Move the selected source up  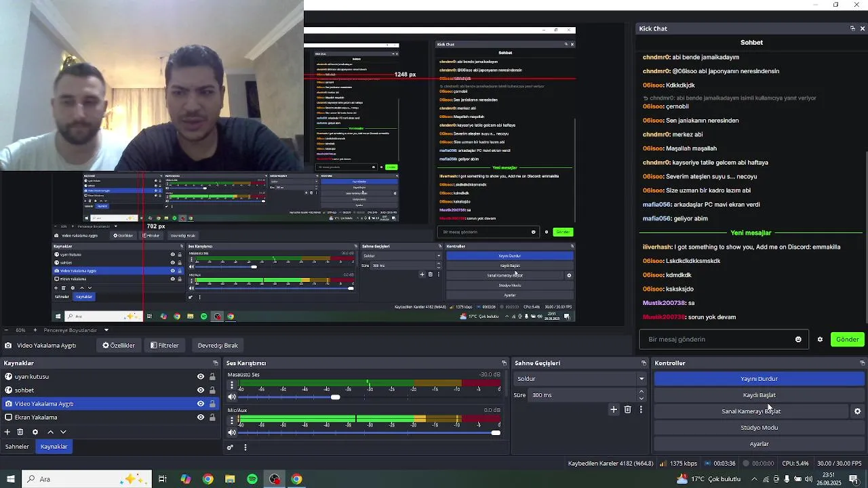50,432
